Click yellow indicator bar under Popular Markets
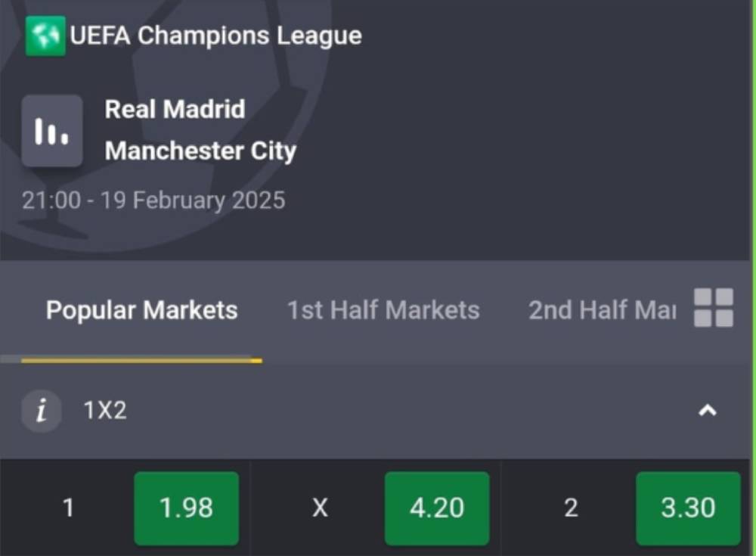Image resolution: width=756 pixels, height=556 pixels. pos(141,361)
